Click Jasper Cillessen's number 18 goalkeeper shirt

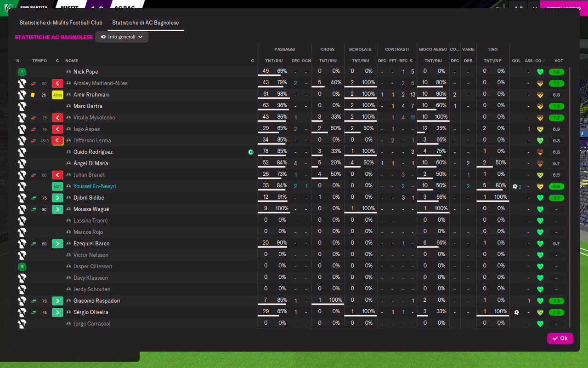22,266
